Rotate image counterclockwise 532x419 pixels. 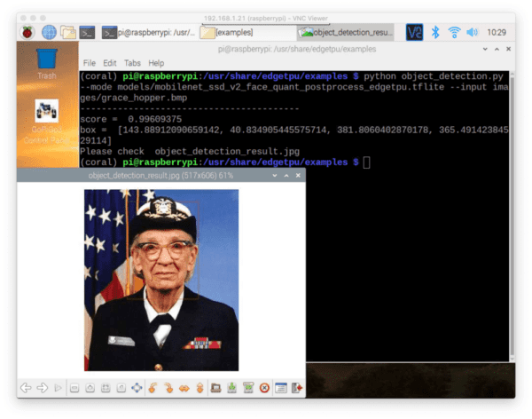[153, 388]
